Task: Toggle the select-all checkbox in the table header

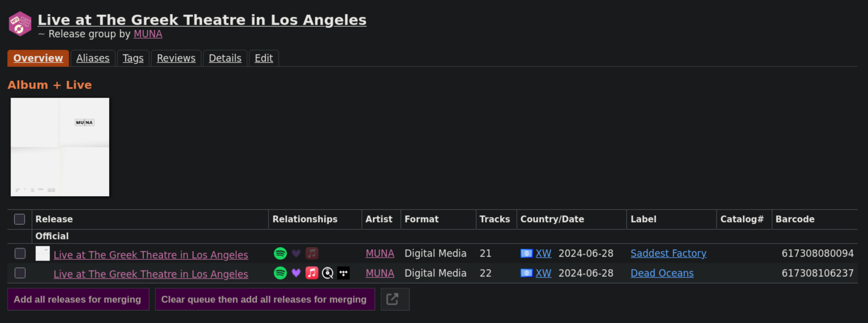Action: click(x=20, y=219)
